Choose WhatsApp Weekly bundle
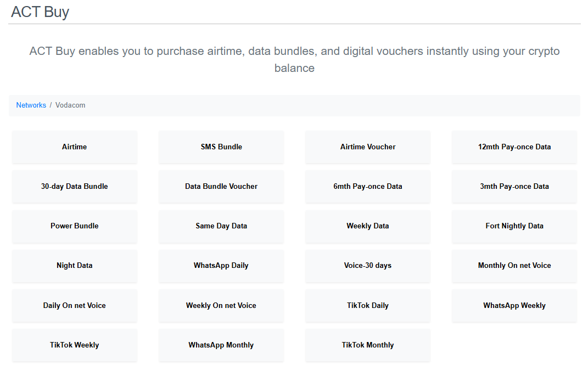The width and height of the screenshot is (588, 370). (x=514, y=306)
